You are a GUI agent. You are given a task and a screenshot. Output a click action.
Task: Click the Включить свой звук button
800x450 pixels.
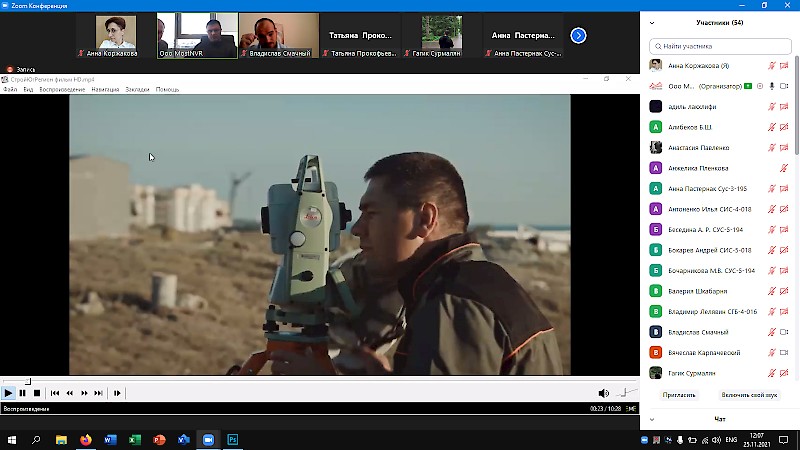point(748,396)
